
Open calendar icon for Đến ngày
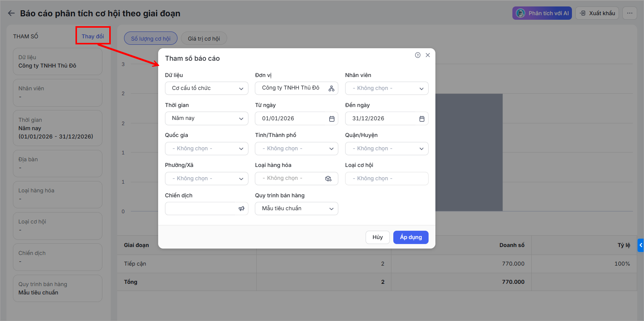coord(422,119)
